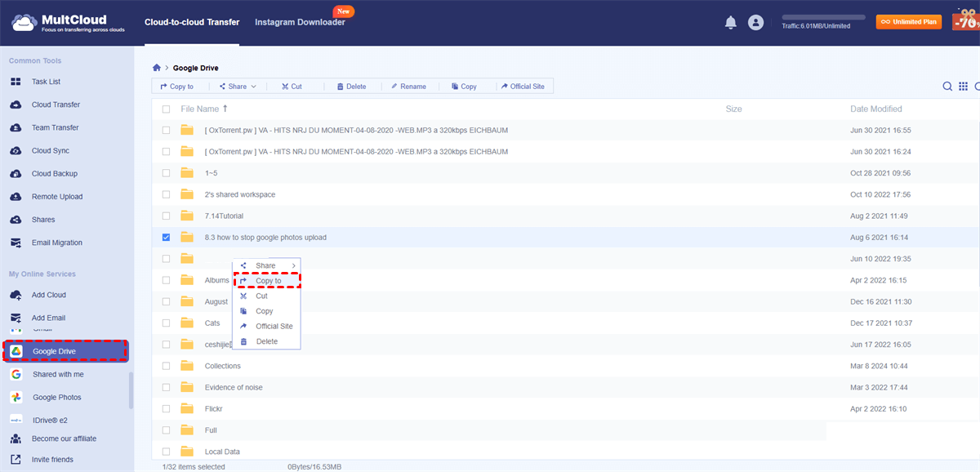Click the Unlimited Plan button

click(908, 22)
